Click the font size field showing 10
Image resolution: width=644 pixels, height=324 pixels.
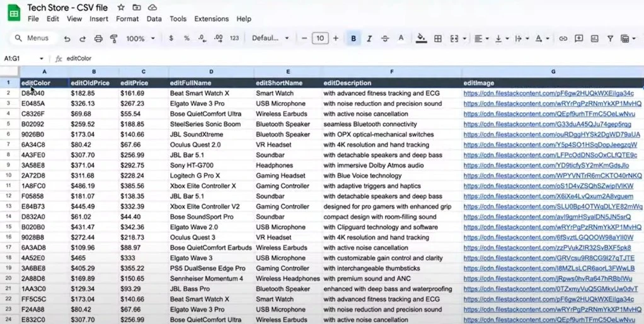point(320,38)
